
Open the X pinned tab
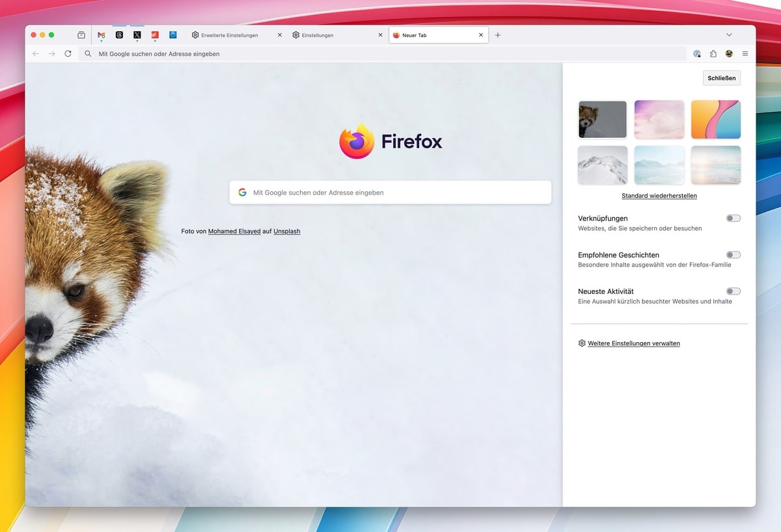click(137, 34)
